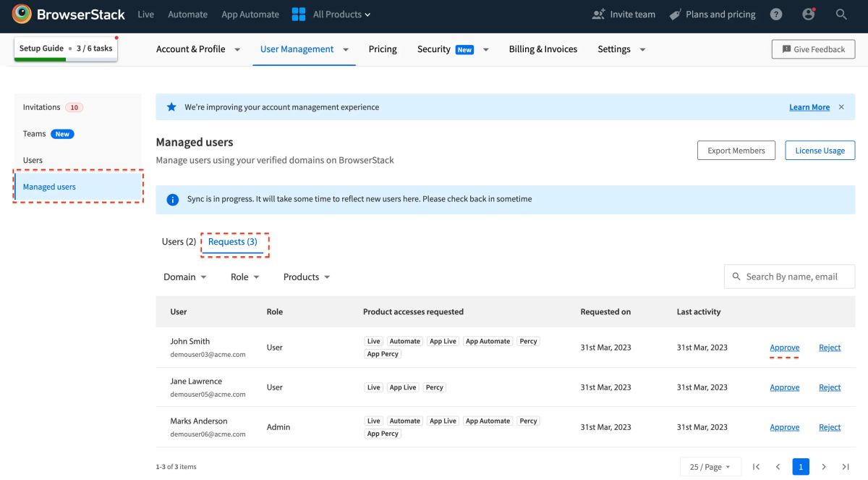Open the App Automate product menu
This screenshot has height=480, width=868.
(x=250, y=14)
